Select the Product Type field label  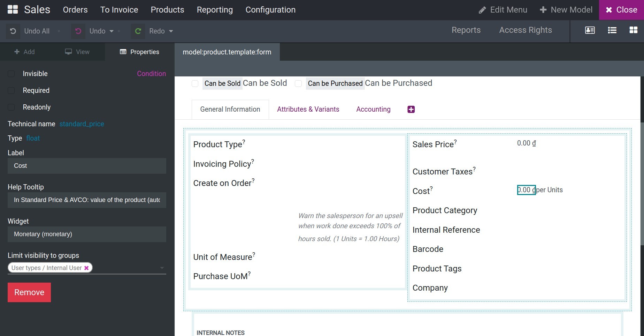click(219, 144)
